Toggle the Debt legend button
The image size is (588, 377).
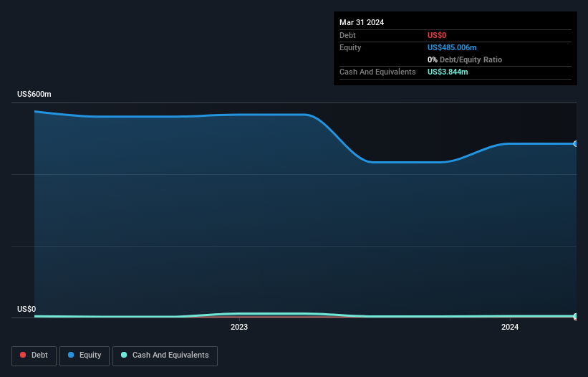pyautogui.click(x=34, y=355)
